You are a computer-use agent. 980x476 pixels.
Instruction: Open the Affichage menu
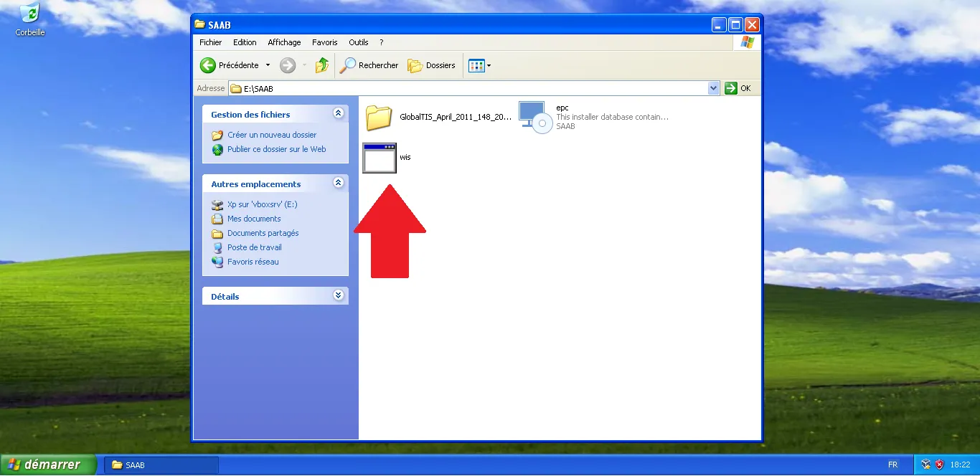tap(284, 42)
